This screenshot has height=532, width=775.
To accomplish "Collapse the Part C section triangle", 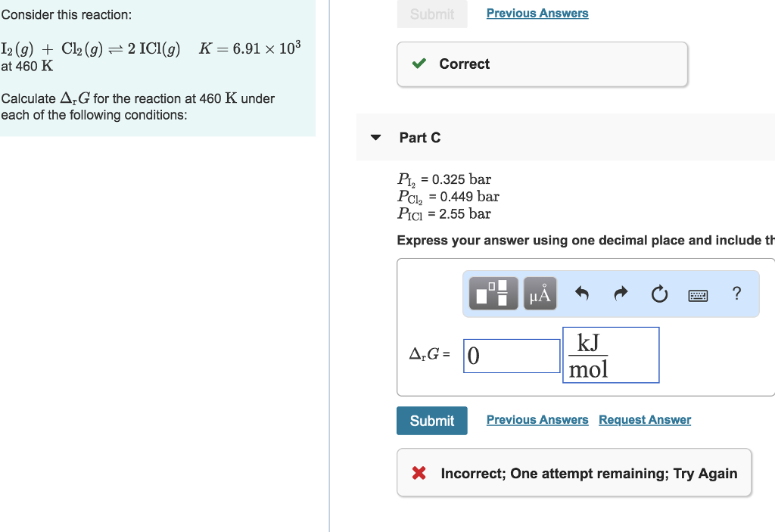I will (375, 137).
